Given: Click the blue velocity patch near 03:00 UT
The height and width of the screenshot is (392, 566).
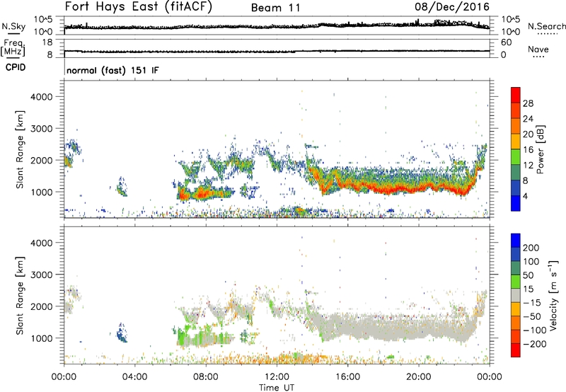Looking at the screenshot, I should (x=122, y=334).
